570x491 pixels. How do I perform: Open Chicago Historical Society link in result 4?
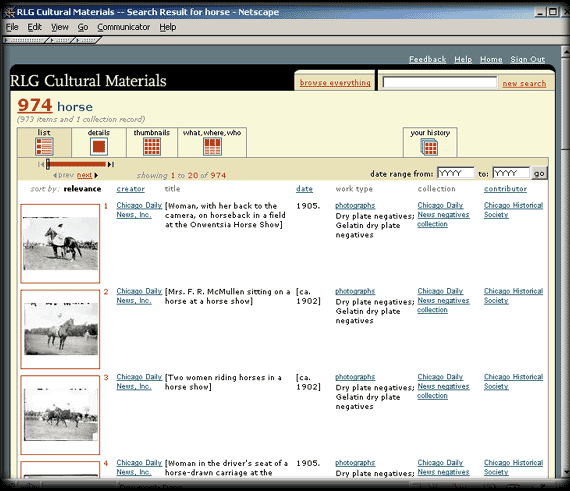[513, 467]
